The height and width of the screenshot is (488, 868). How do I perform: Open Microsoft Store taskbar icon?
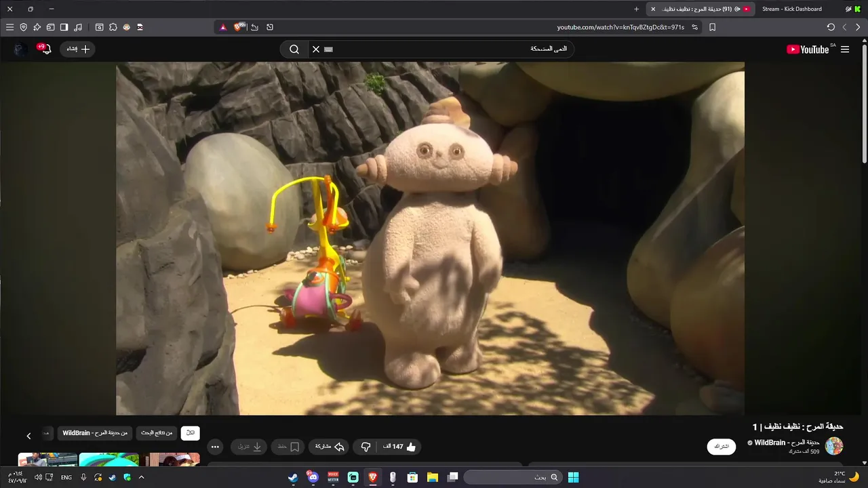click(412, 477)
